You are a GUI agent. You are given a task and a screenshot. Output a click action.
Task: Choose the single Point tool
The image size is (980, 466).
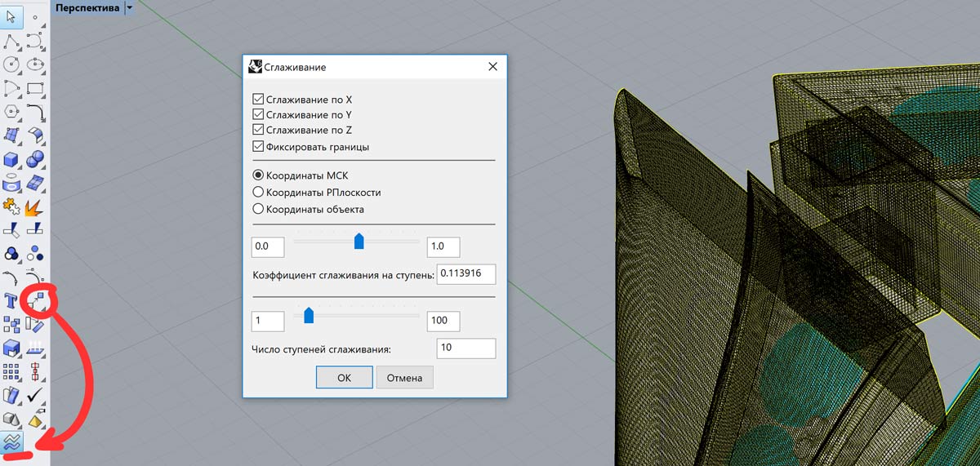[x=35, y=16]
